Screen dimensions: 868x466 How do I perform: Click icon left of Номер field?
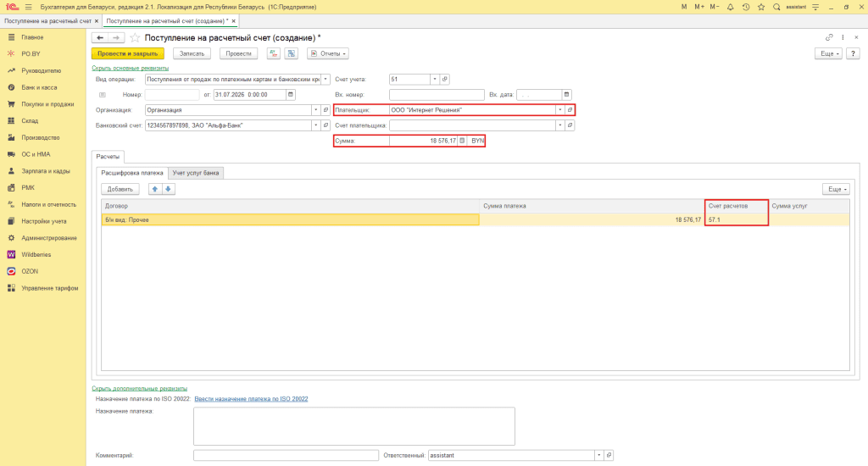tap(103, 95)
